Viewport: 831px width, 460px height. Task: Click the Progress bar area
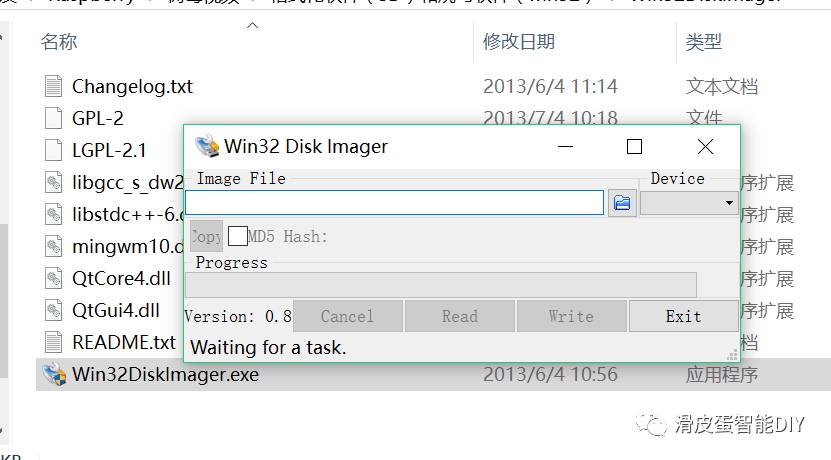coord(441,285)
